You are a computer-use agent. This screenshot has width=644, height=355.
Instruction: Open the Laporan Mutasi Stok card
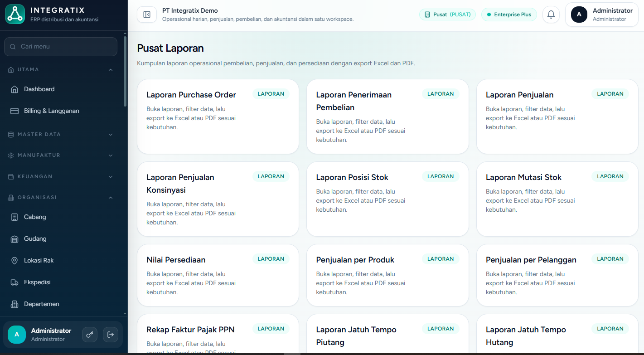557,199
